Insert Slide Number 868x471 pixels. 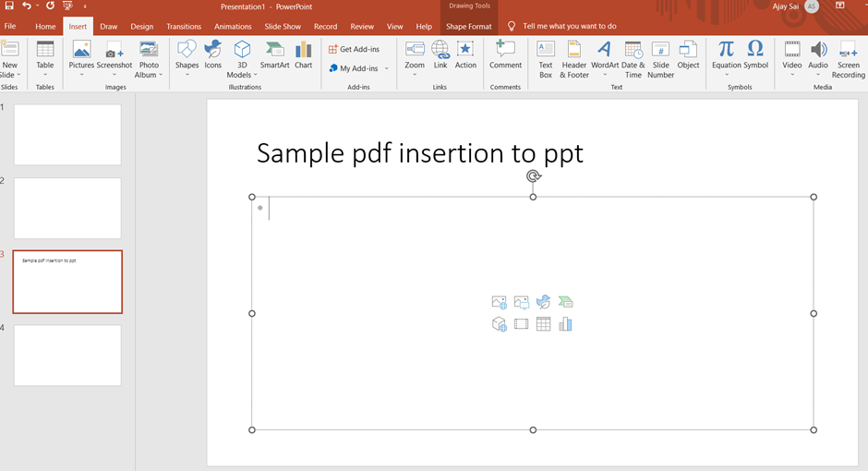coord(661,59)
